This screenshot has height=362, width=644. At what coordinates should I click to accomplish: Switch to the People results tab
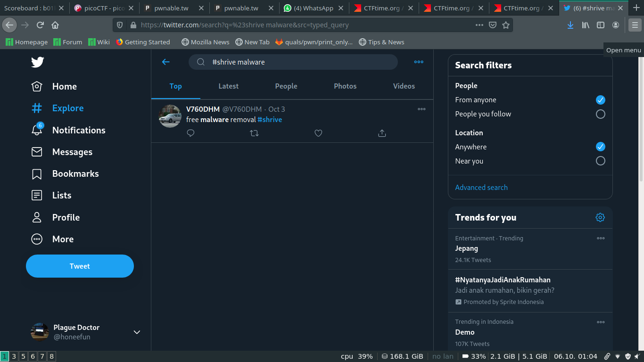click(286, 86)
